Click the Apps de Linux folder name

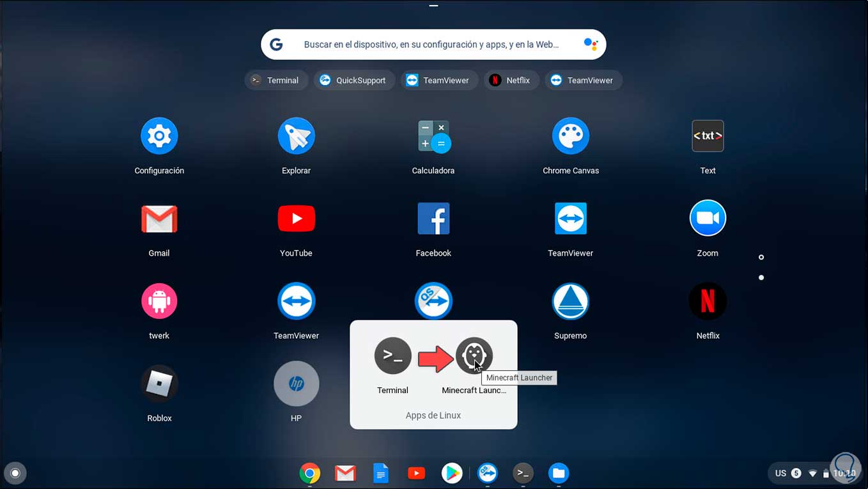pos(433,415)
